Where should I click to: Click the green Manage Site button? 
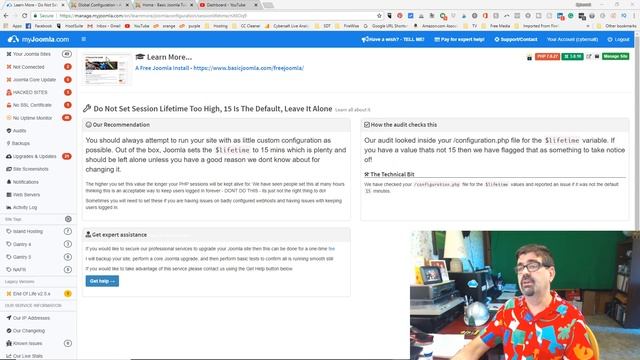616,56
